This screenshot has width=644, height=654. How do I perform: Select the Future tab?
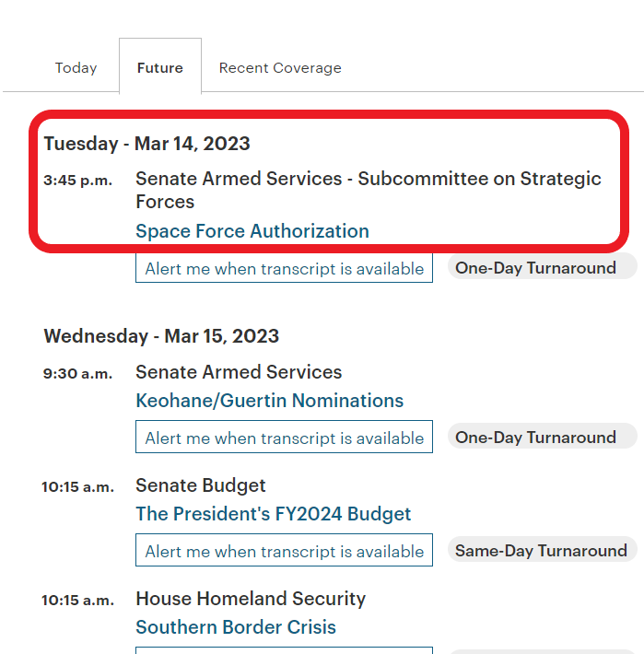point(160,67)
